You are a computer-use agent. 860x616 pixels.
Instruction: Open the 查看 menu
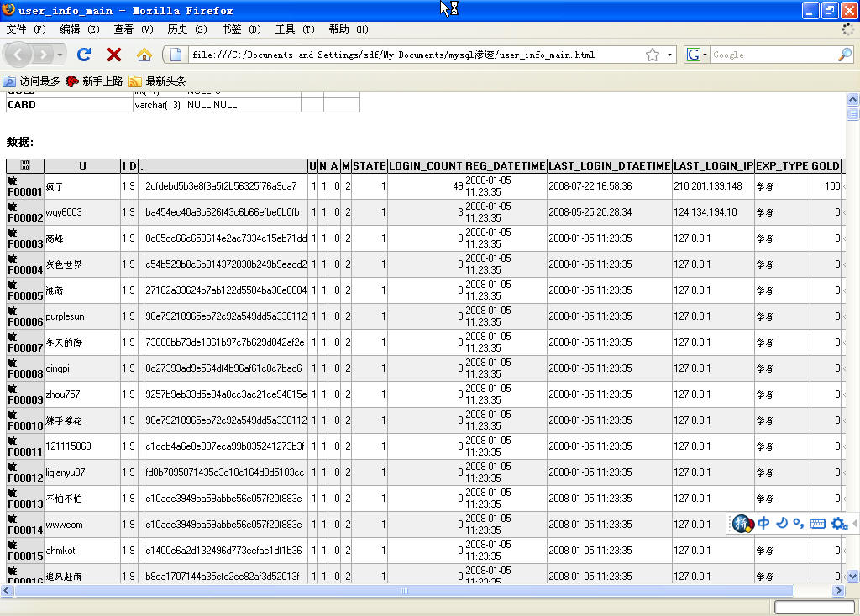(134, 29)
